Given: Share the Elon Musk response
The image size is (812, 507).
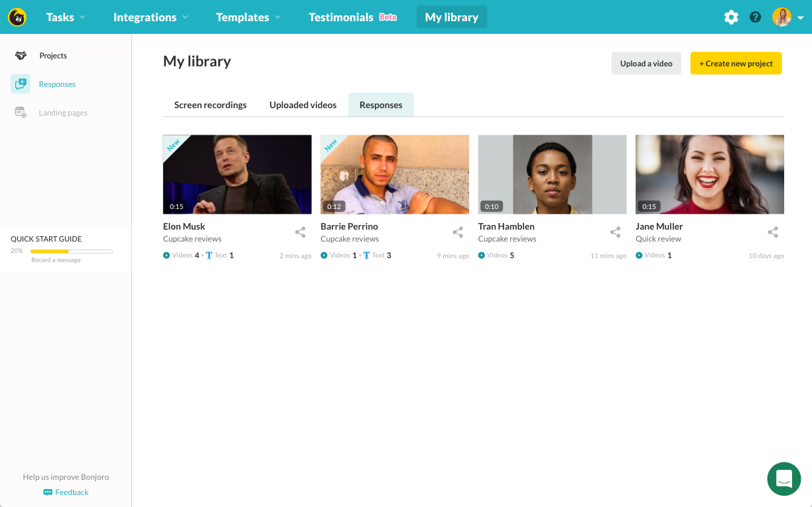Looking at the screenshot, I should 301,232.
